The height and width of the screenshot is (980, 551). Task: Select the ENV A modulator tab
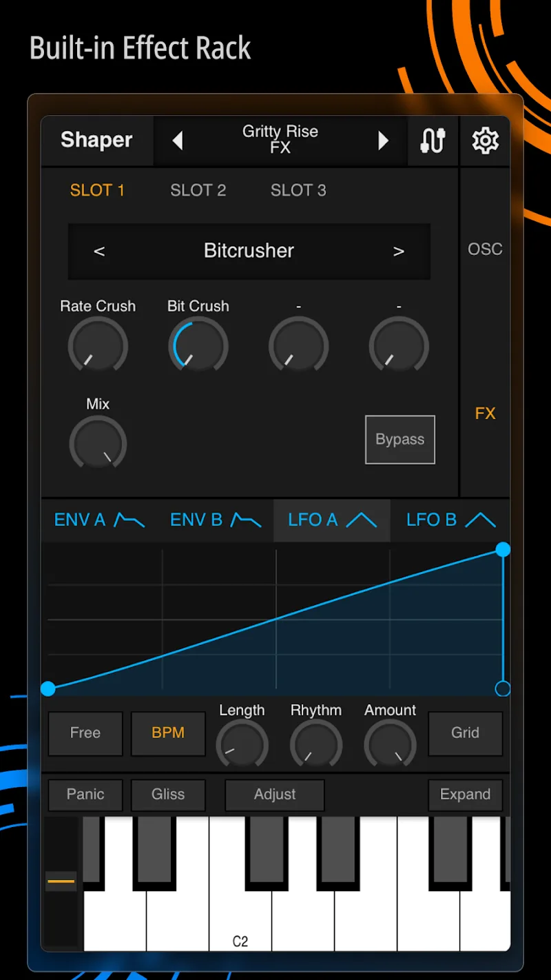[99, 520]
